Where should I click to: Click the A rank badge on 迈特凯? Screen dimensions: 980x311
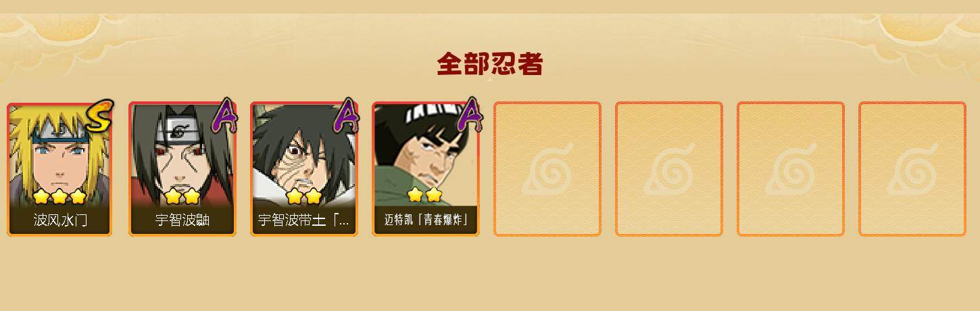coord(470,116)
